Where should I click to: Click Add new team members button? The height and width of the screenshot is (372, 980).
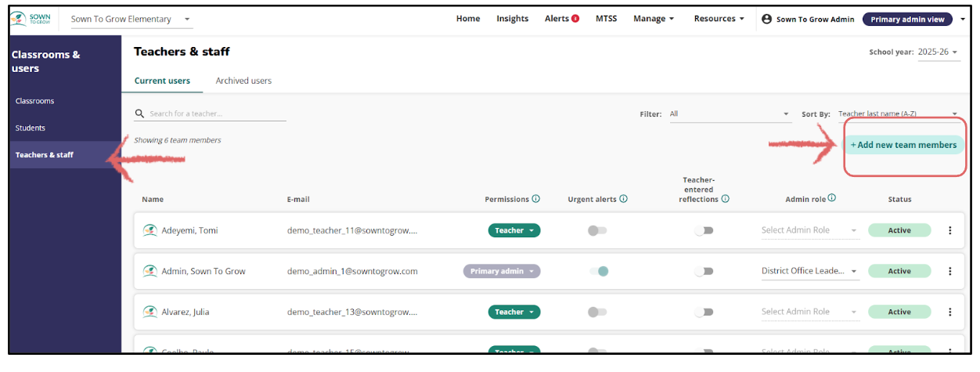903,145
